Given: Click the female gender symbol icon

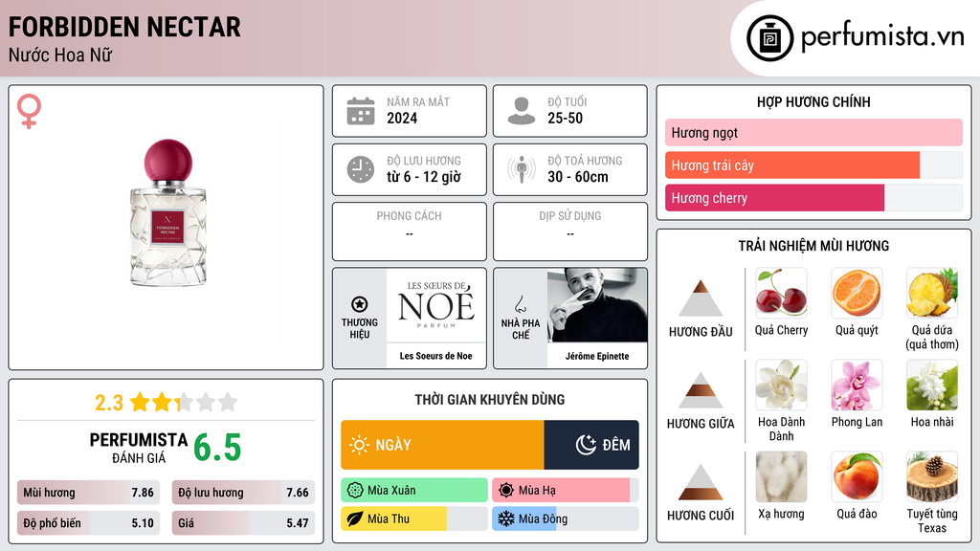Looking at the screenshot, I should (29, 111).
